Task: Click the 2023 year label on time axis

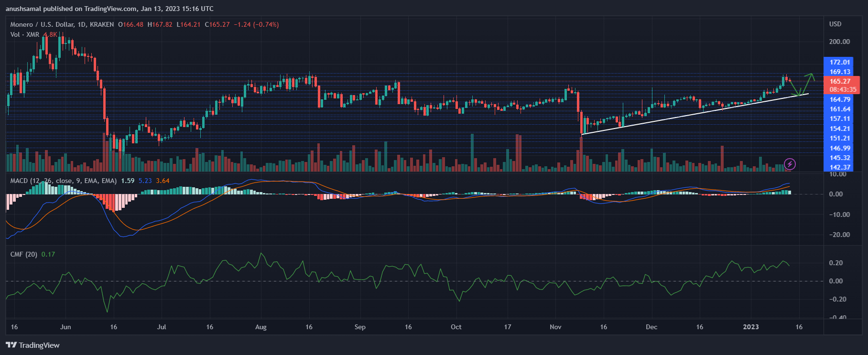Action: pyautogui.click(x=750, y=327)
